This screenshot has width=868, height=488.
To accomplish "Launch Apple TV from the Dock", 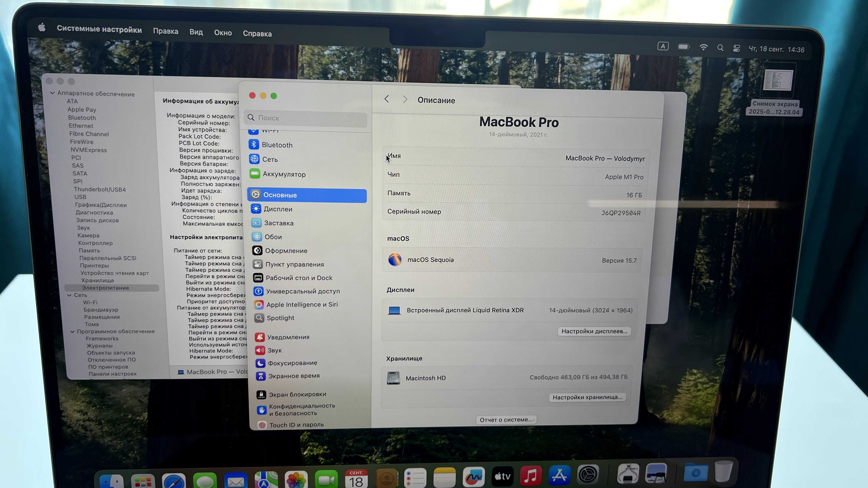I will point(502,476).
